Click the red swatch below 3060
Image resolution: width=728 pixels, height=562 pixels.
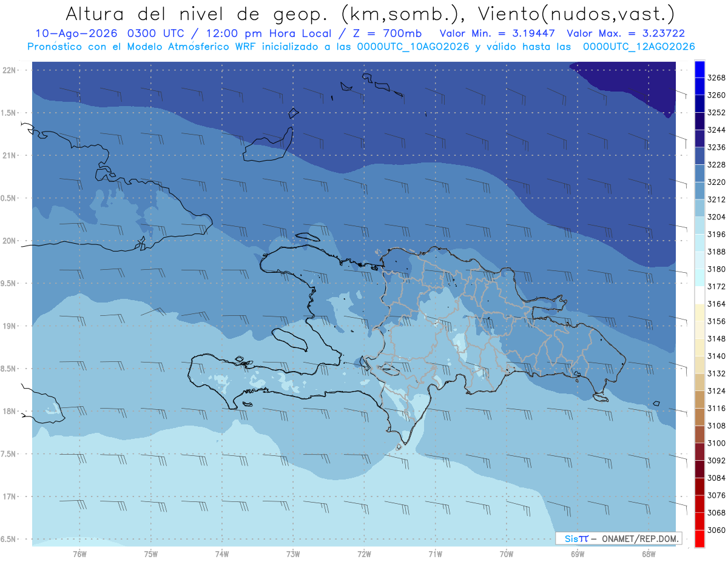699,538
